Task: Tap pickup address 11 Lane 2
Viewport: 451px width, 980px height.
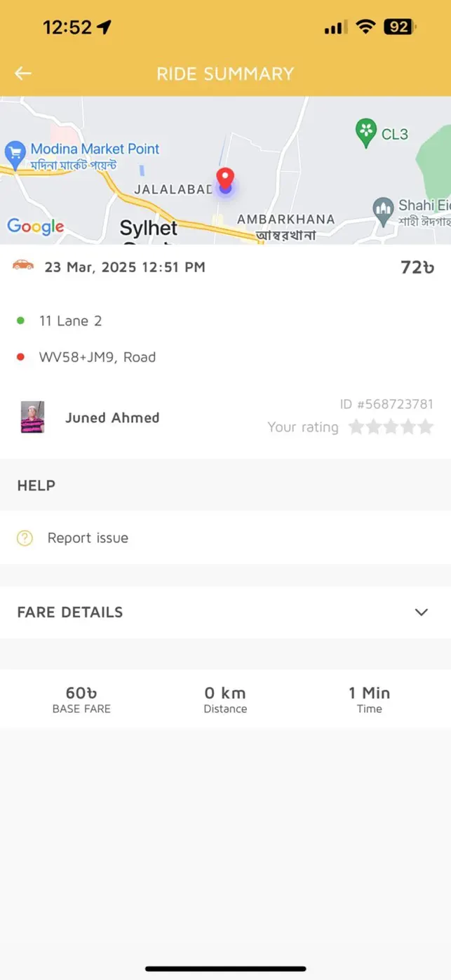Action: [70, 321]
